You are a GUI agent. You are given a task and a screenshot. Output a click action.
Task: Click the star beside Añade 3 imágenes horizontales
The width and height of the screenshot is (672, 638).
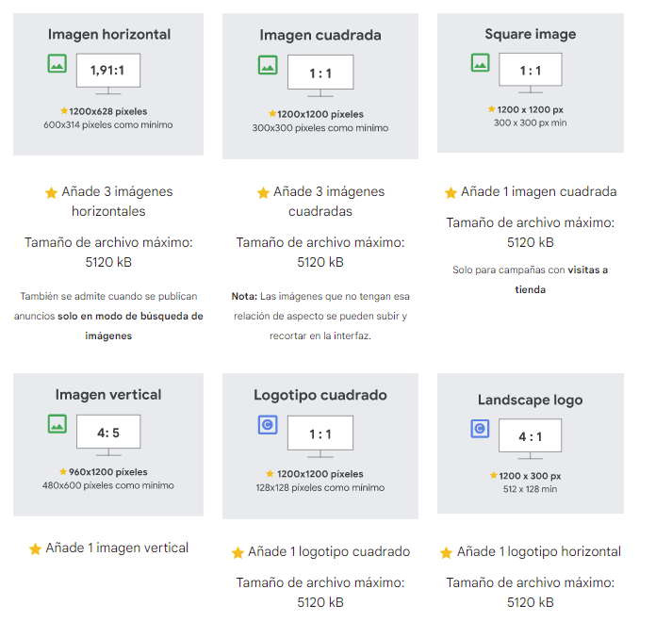pyautogui.click(x=52, y=192)
